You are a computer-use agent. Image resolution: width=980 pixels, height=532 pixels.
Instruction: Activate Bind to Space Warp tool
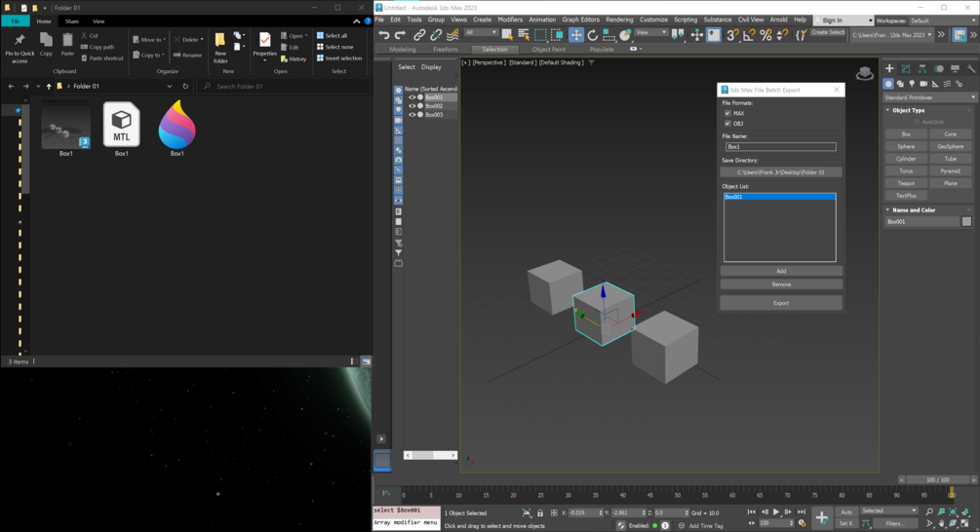point(452,35)
